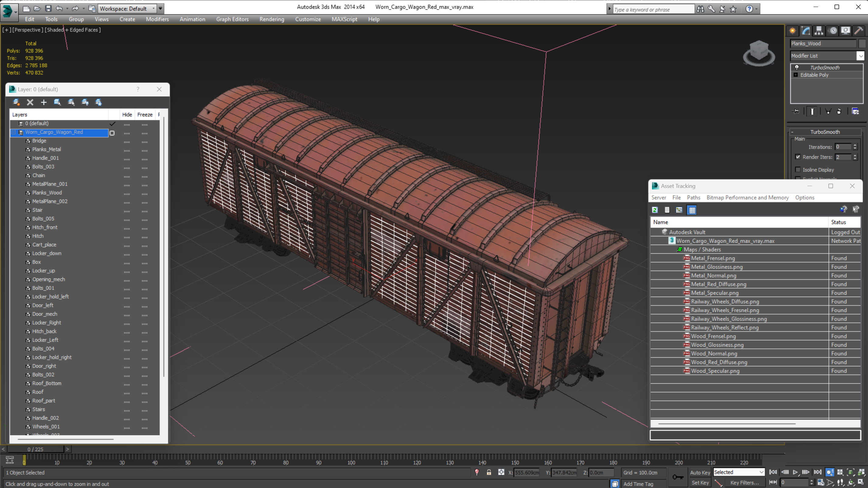Click the Add Selected Objects plus icon
The height and width of the screenshot is (488, 868).
pos(44,102)
